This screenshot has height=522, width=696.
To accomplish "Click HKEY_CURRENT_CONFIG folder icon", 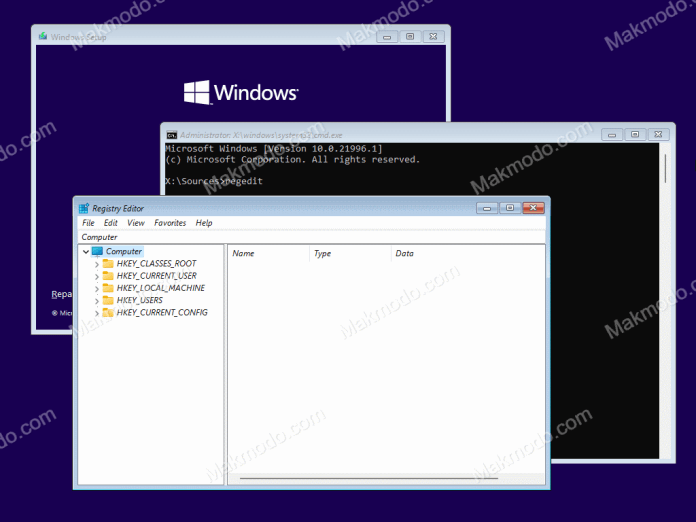I will pyautogui.click(x=108, y=312).
